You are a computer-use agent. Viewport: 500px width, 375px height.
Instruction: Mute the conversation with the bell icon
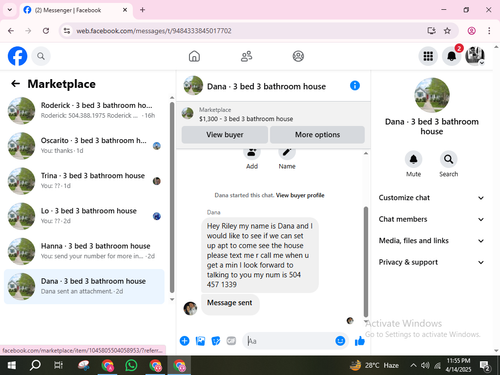[x=413, y=159]
